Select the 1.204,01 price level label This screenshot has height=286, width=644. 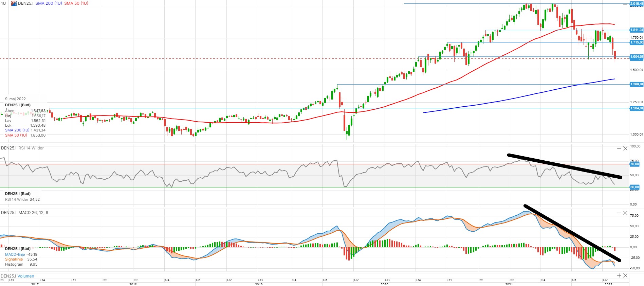point(637,108)
